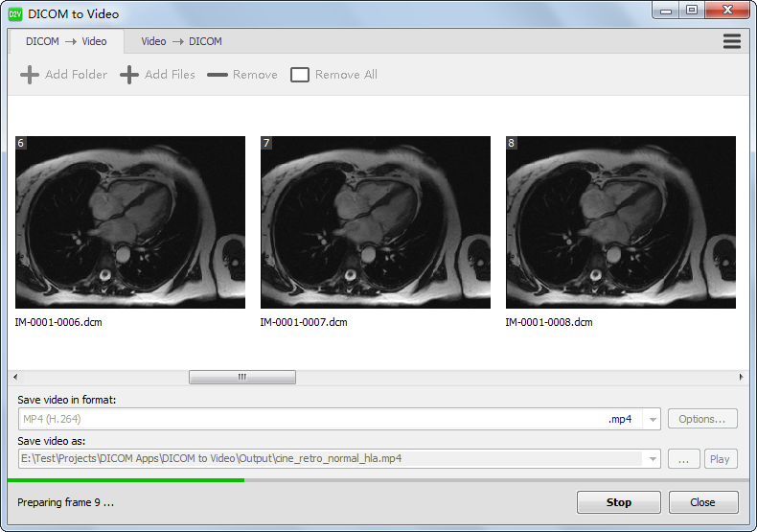Click the Close button at bottom right

(702, 502)
